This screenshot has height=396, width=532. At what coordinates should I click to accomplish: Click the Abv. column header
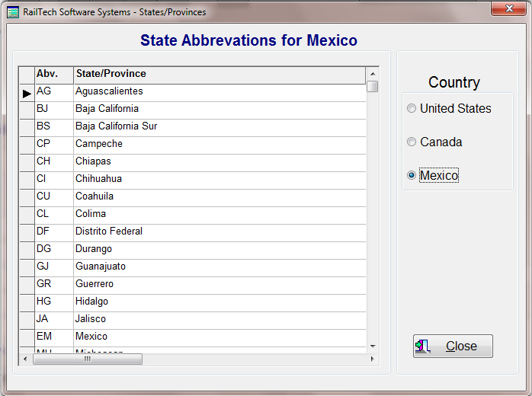click(54, 75)
